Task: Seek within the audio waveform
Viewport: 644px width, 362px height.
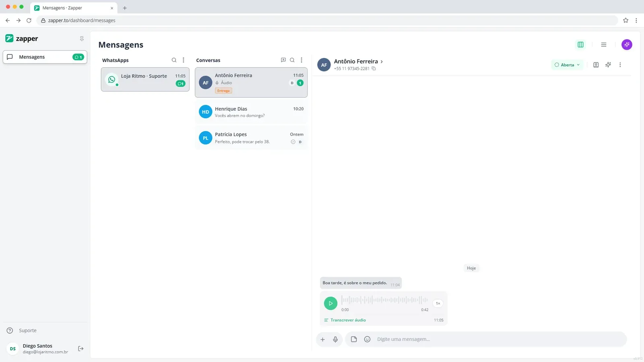Action: coord(385,300)
